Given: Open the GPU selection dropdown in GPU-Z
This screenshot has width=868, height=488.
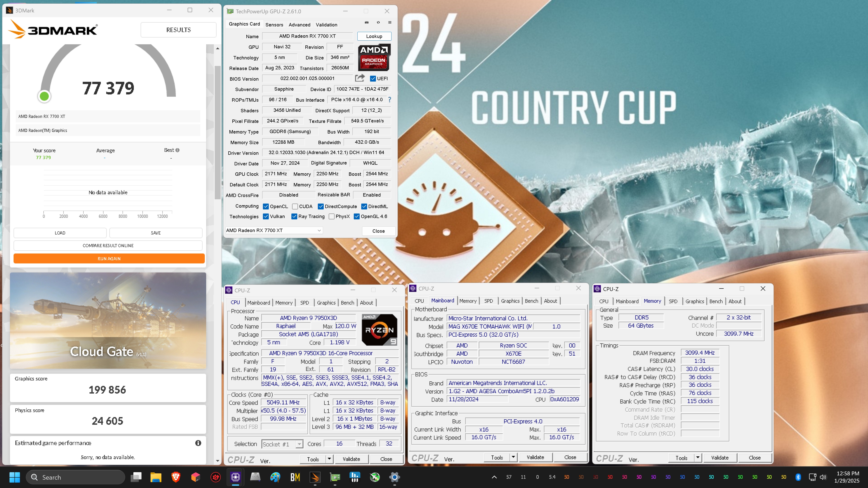Looking at the screenshot, I should 274,230.
